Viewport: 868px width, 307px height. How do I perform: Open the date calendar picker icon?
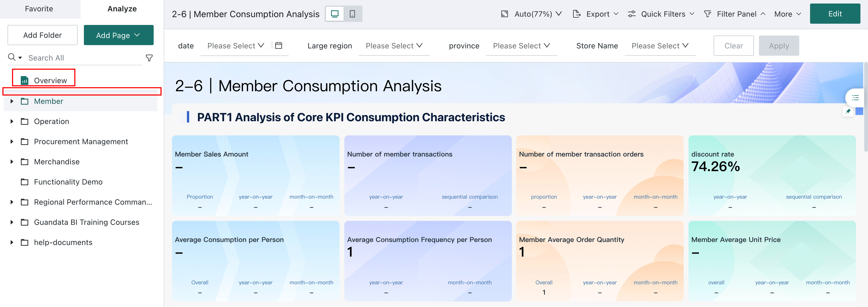[x=278, y=45]
